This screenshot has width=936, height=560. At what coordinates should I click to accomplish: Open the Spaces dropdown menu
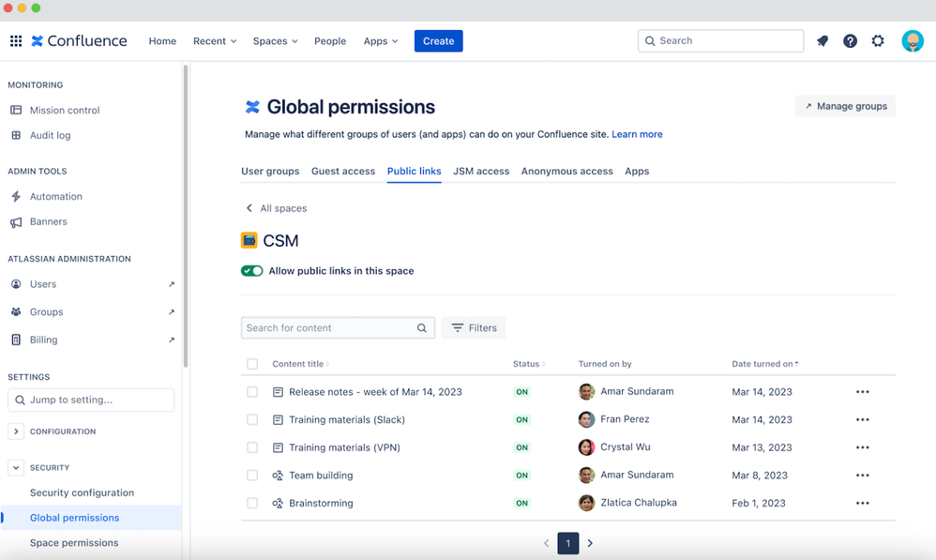pyautogui.click(x=275, y=41)
